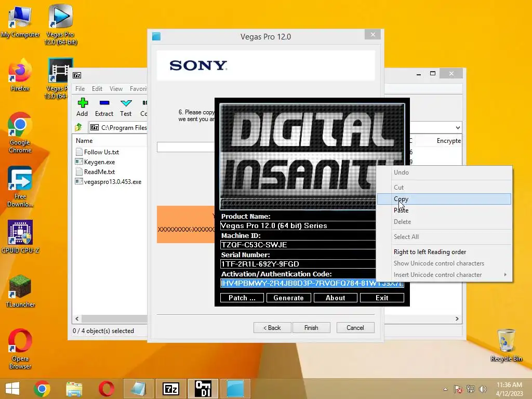Screen dimensions: 532x399
Task: Click the Serial Number field
Action: [x=298, y=264]
